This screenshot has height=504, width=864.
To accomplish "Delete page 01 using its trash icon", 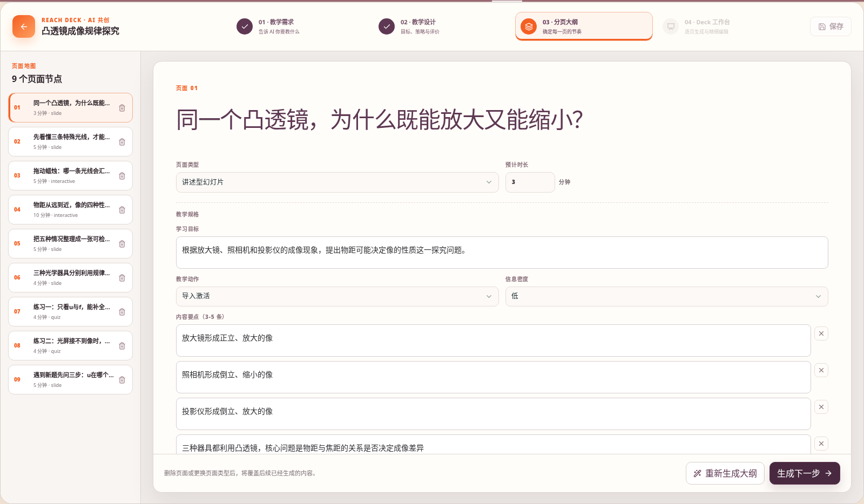I will (122, 108).
